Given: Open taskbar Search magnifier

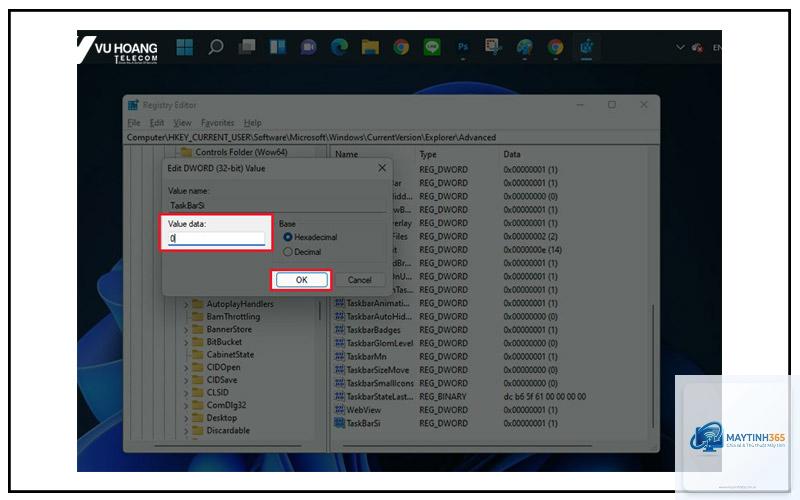Looking at the screenshot, I should click(216, 47).
